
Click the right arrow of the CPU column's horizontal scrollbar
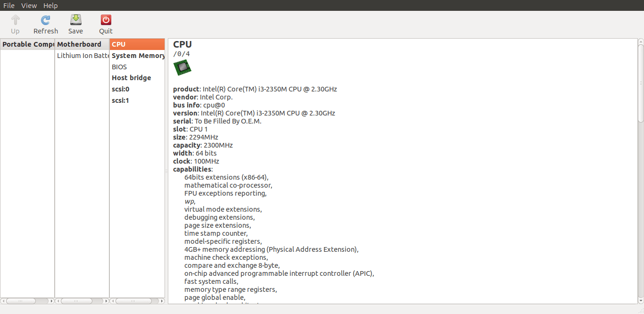[x=162, y=301]
